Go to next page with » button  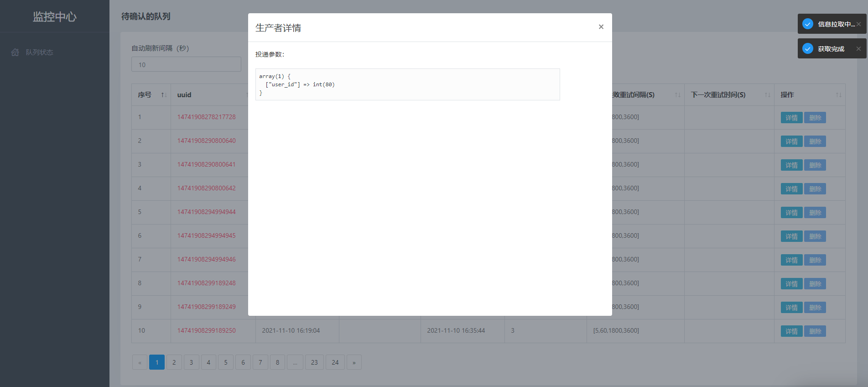tap(354, 362)
